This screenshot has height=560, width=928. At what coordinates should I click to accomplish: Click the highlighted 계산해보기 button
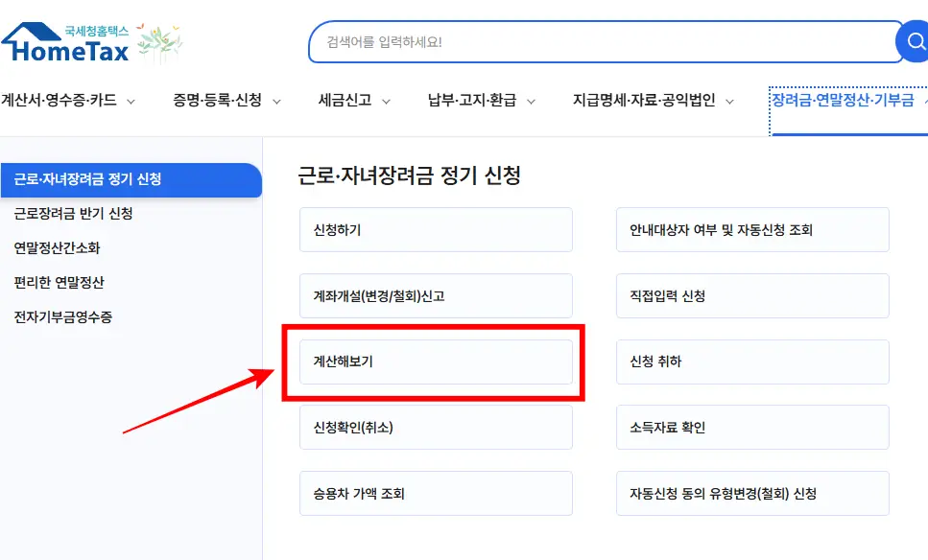[x=436, y=362]
